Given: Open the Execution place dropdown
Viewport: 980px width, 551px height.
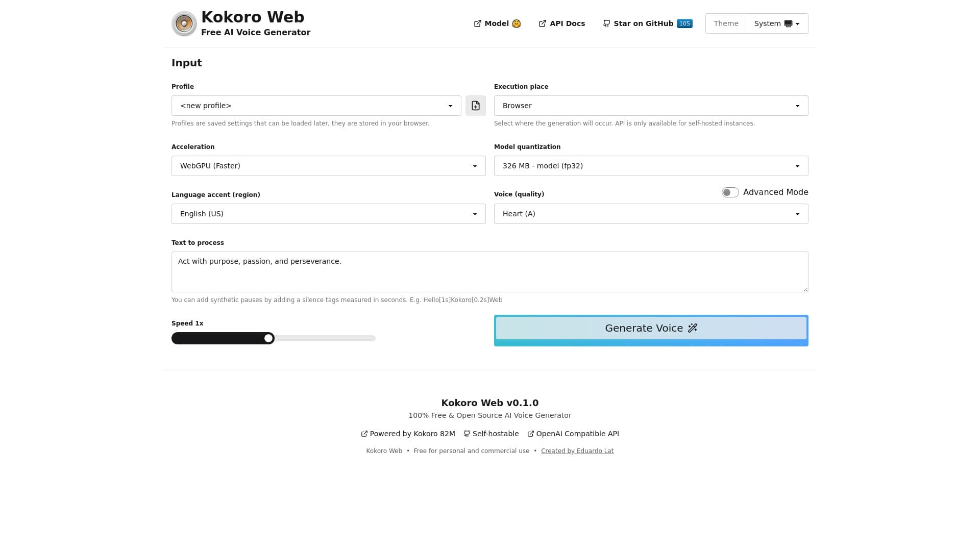Looking at the screenshot, I should (x=651, y=106).
